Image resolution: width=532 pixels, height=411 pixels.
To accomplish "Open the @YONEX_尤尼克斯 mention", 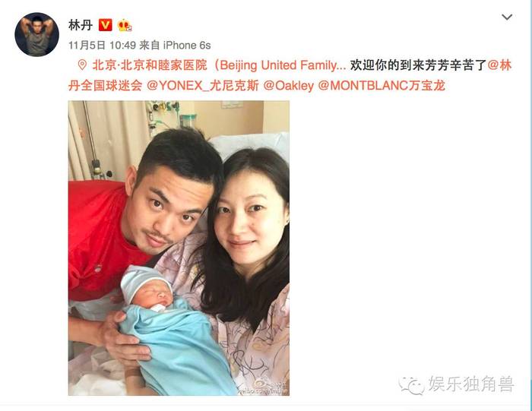I will point(203,85).
